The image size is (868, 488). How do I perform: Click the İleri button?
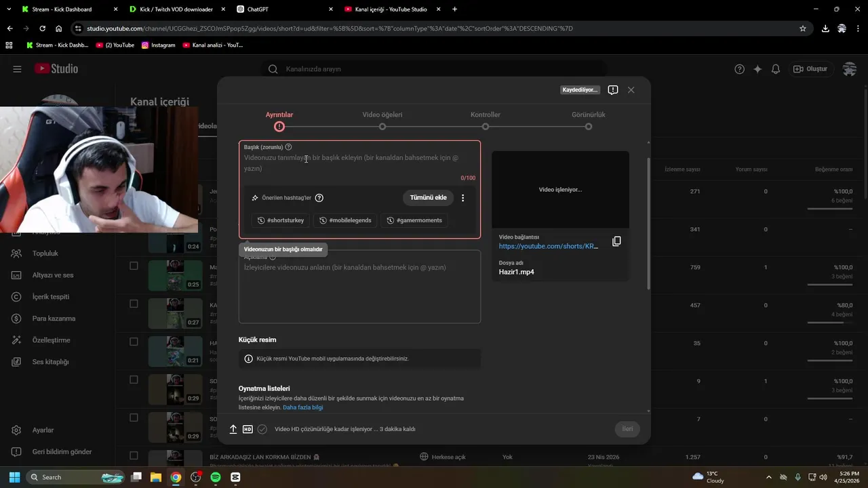pos(627,429)
